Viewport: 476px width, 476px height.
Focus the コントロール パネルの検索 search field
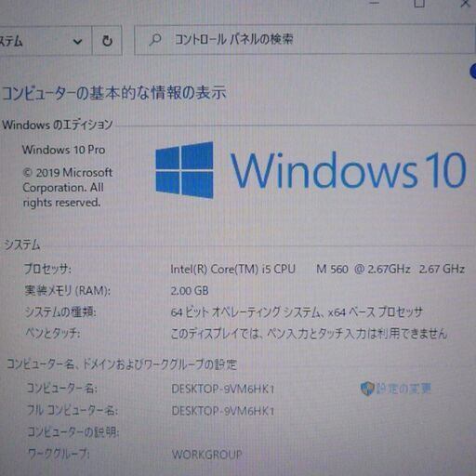point(304,40)
